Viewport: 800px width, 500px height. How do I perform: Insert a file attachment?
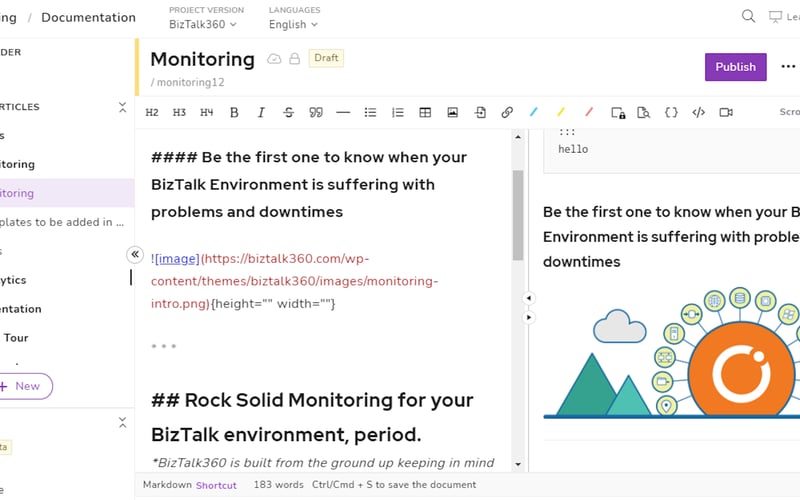coord(480,112)
